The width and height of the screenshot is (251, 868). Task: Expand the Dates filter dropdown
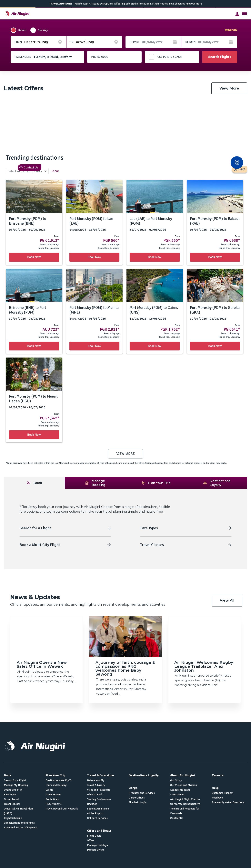click(40, 171)
